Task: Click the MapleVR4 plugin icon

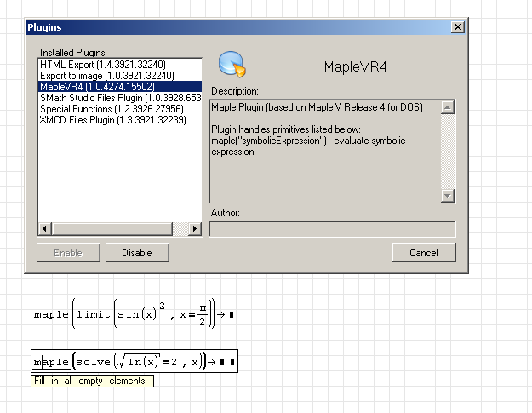Action: click(231, 66)
